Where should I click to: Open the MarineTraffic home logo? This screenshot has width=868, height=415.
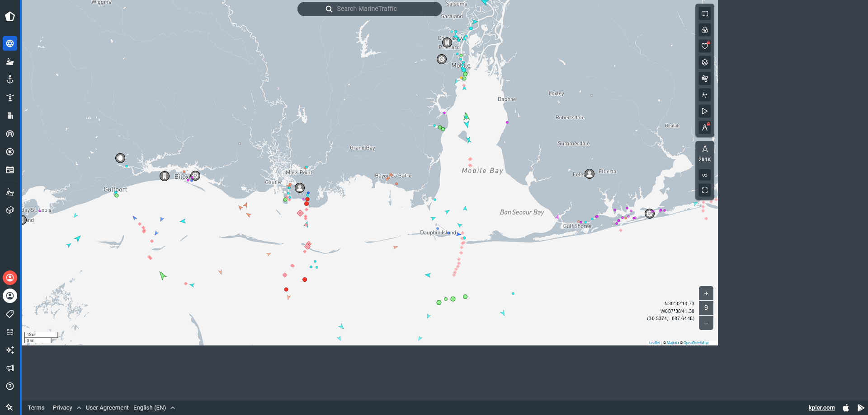click(10, 17)
